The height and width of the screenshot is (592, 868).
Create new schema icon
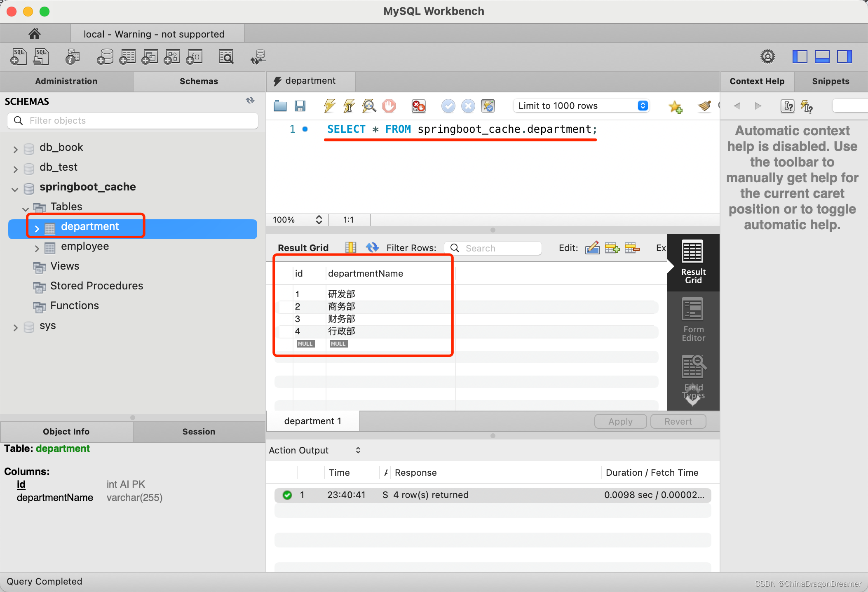pos(105,57)
